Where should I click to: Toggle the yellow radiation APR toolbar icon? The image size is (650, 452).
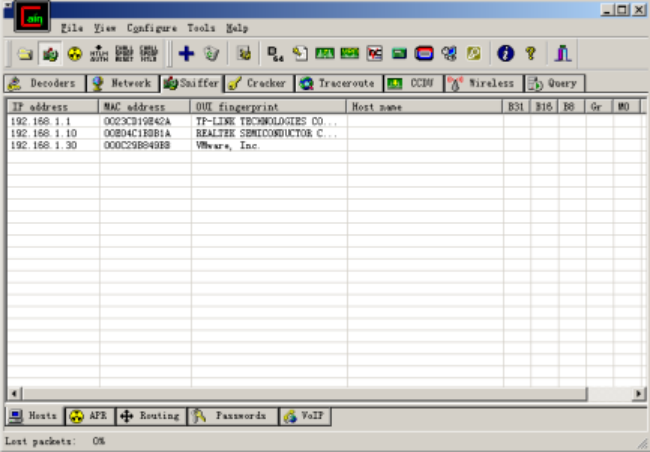click(75, 53)
